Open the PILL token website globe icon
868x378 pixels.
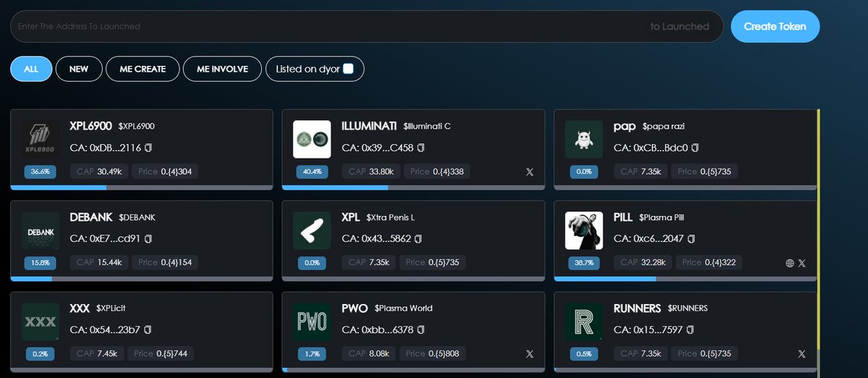click(x=789, y=264)
